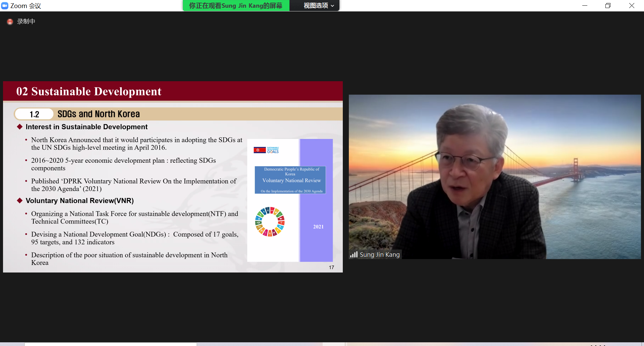Image resolution: width=644 pixels, height=346 pixels.
Task: Click the red recording indicator icon
Action: point(10,22)
